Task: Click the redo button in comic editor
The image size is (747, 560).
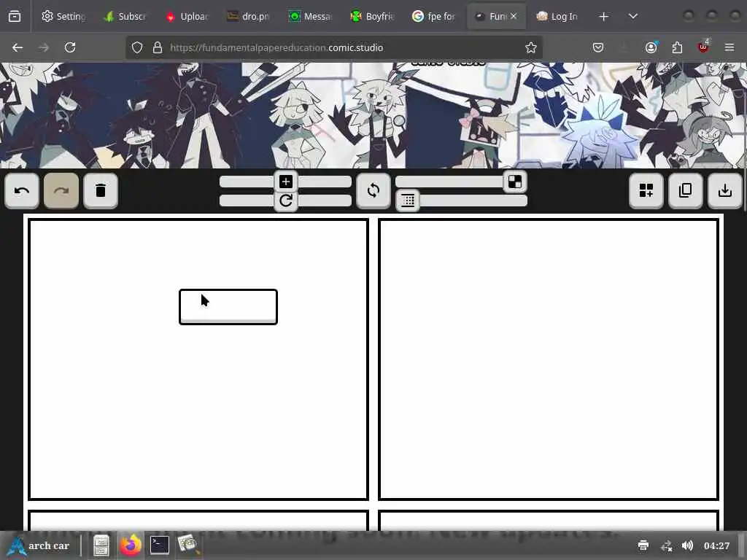Action: pos(61,191)
